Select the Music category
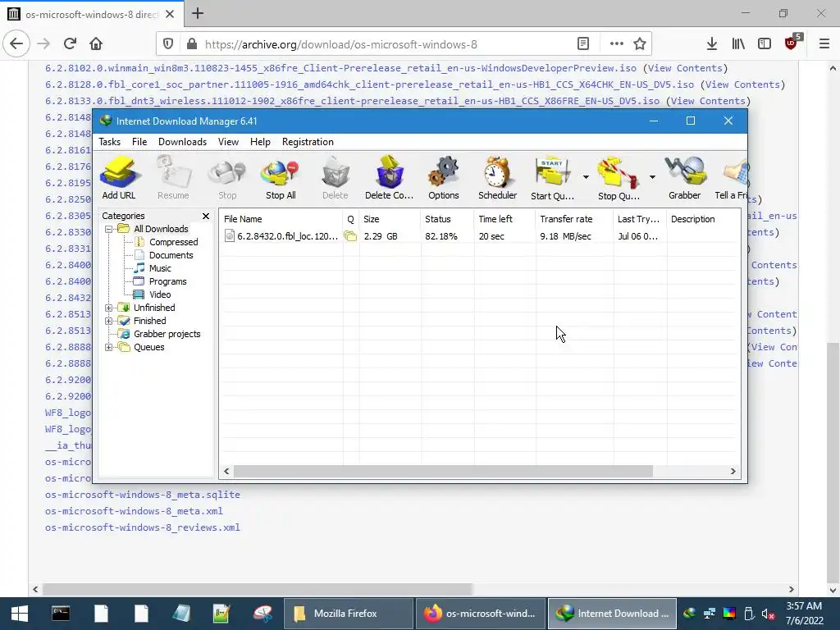This screenshot has height=630, width=840. pos(160,268)
